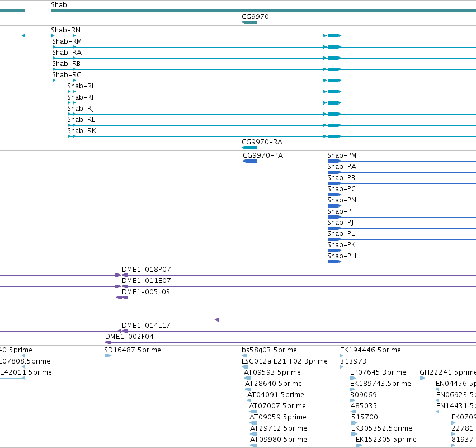Select the Shab-PB protein label

point(341,178)
